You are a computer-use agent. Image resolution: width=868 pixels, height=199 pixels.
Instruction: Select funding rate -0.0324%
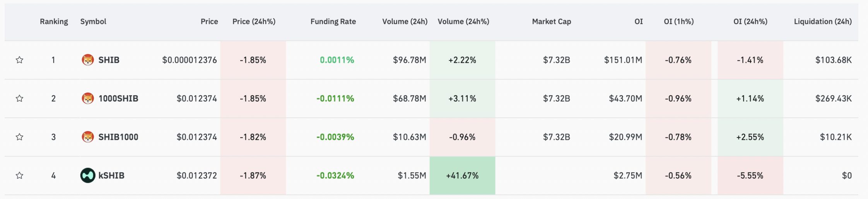[335, 175]
